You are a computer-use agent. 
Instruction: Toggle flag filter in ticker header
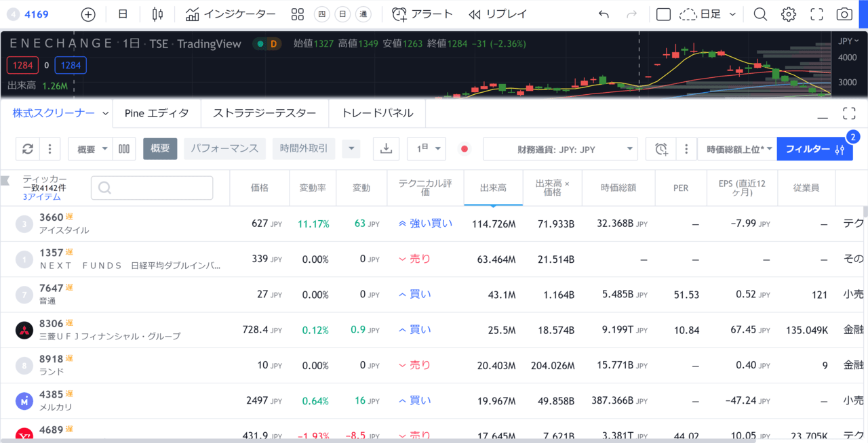pos(5,180)
